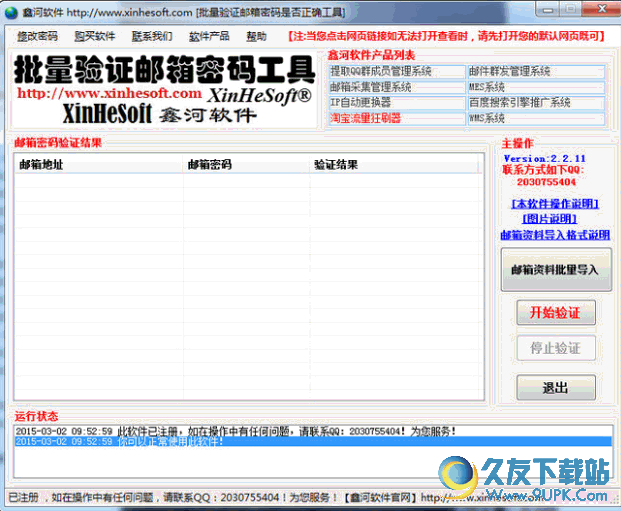Screen dimensions: 621x511
Task: Select the first log line about 此软件已注册
Action: tap(313, 431)
